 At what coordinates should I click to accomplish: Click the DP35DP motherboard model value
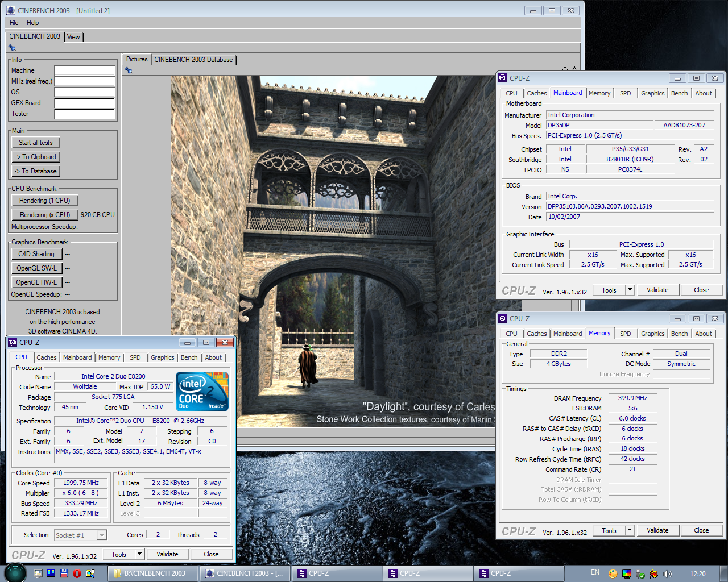(x=599, y=125)
